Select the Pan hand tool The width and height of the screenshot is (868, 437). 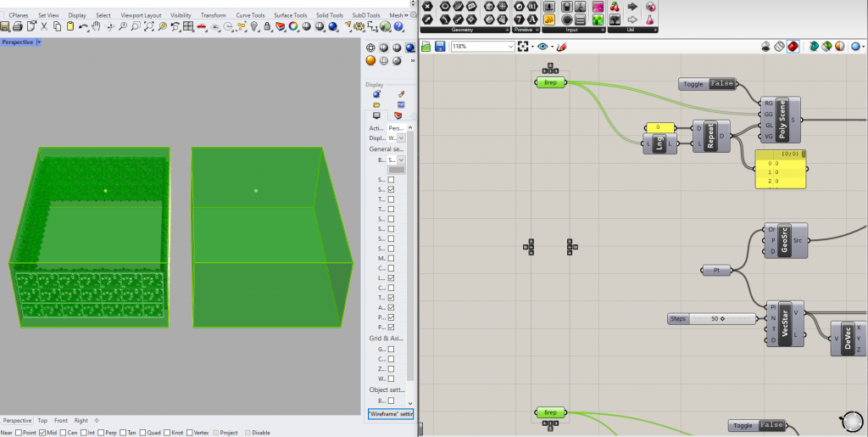pos(97,26)
